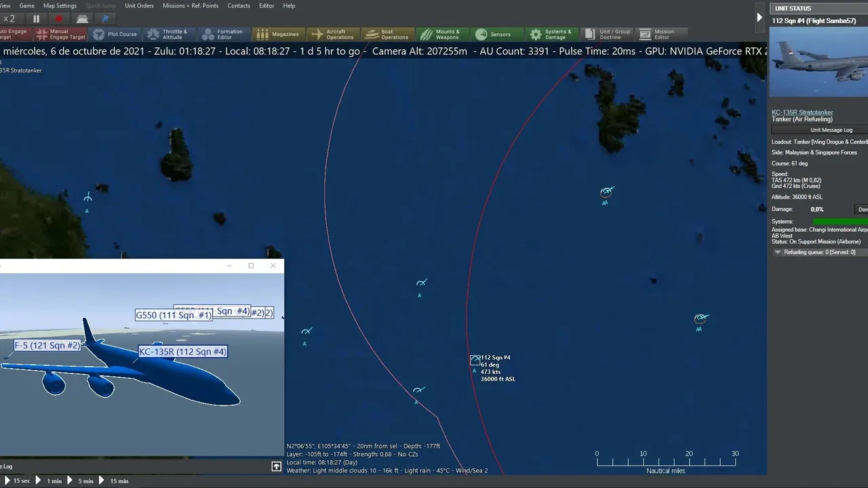868x488 pixels.
Task: Open the Formation Editor
Action: coord(222,34)
